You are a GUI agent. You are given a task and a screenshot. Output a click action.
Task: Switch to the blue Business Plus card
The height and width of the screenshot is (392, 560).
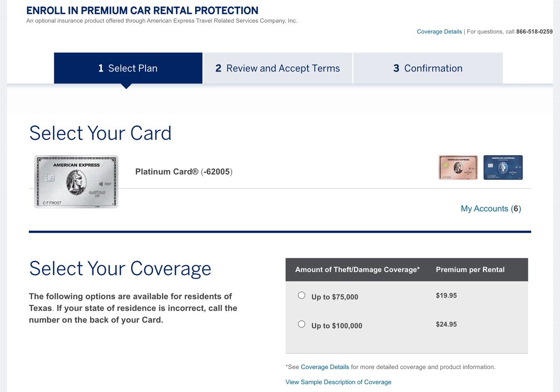tap(503, 167)
